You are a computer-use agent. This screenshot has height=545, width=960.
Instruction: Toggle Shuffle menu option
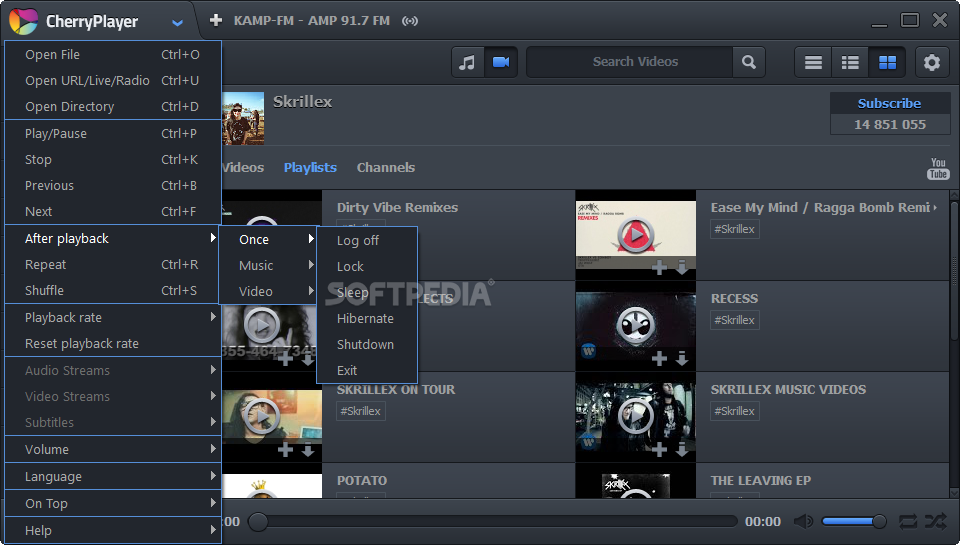113,290
